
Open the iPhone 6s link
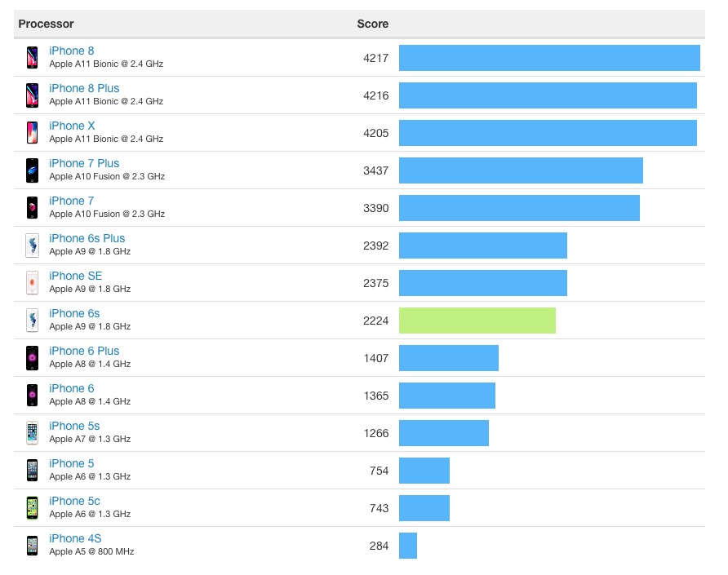74,313
